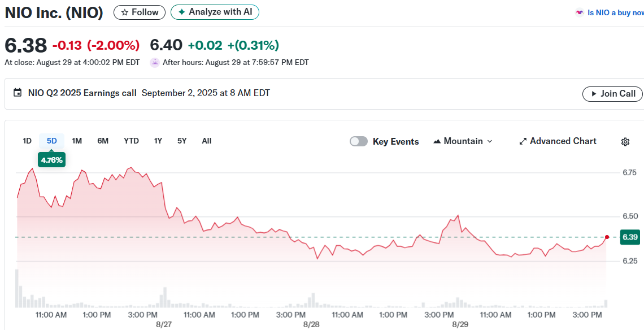The width and height of the screenshot is (644, 330).
Task: Click the 6.50 y-axis price label
Action: pos(630,216)
